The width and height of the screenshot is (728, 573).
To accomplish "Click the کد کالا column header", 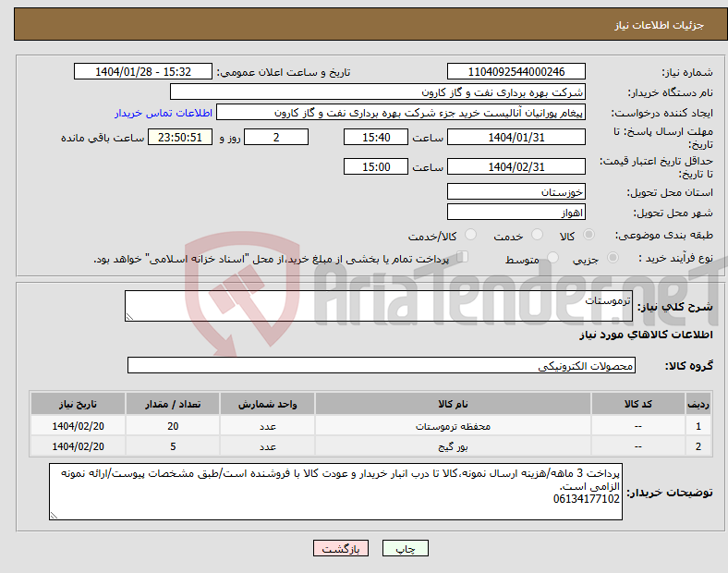I will pos(638,404).
